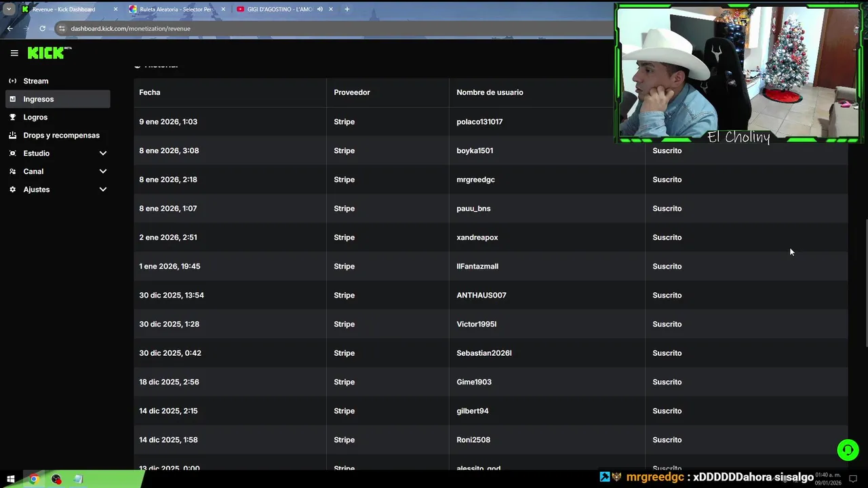Open Drops y recompensas in sidebar
Image resolution: width=868 pixels, height=488 pixels.
[x=58, y=135]
